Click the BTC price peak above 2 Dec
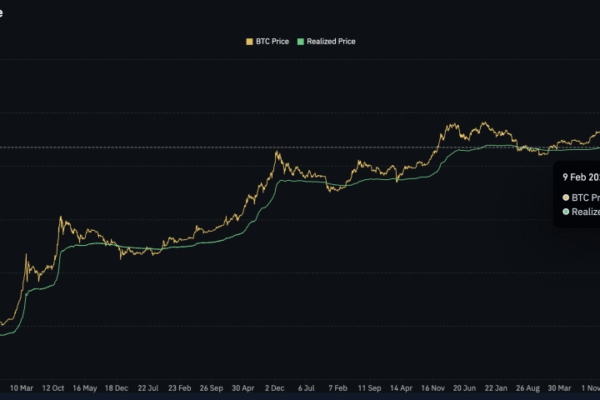 (x=276, y=152)
